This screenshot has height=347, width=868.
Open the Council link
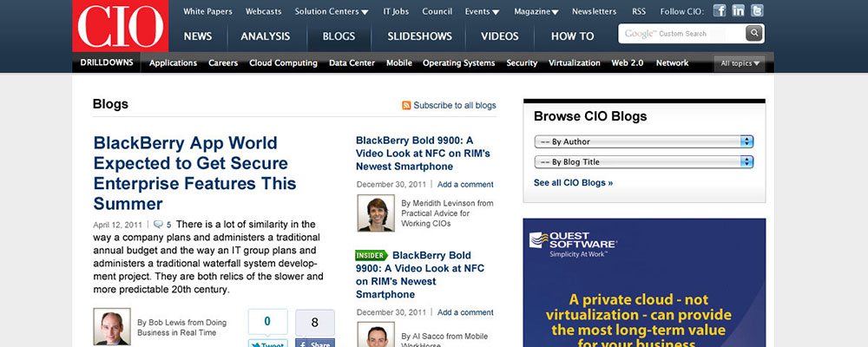pyautogui.click(x=437, y=11)
